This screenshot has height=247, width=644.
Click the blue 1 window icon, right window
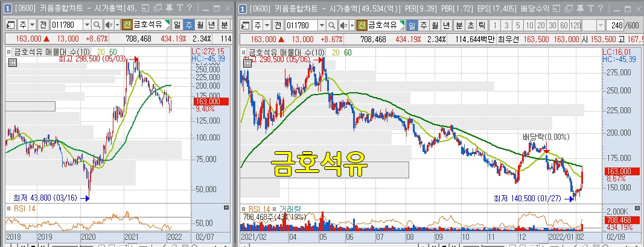pyautogui.click(x=243, y=8)
